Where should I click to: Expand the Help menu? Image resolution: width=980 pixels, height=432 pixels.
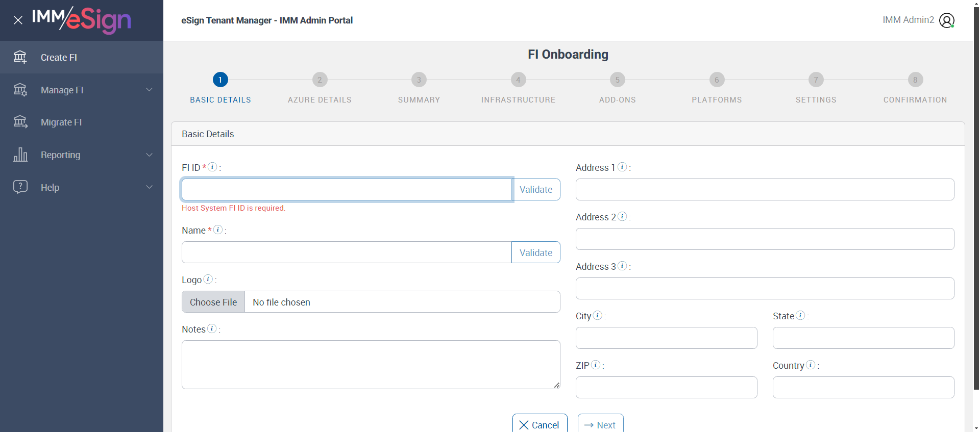click(149, 187)
